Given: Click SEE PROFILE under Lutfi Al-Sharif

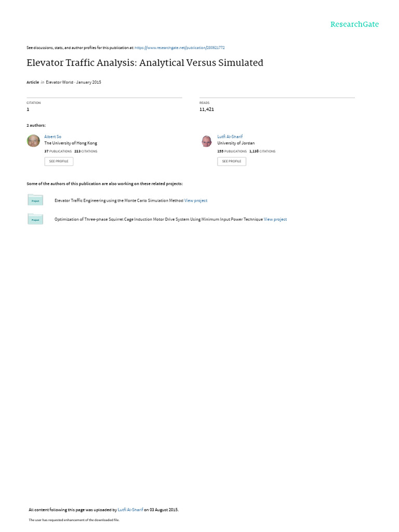Looking at the screenshot, I should pyautogui.click(x=232, y=162).
